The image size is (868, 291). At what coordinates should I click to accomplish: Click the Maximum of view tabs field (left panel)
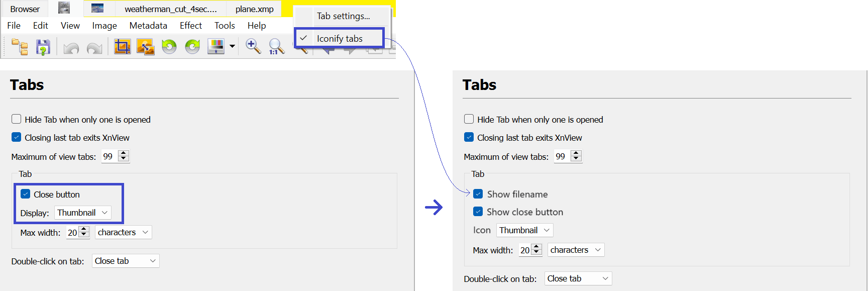pyautogui.click(x=109, y=156)
